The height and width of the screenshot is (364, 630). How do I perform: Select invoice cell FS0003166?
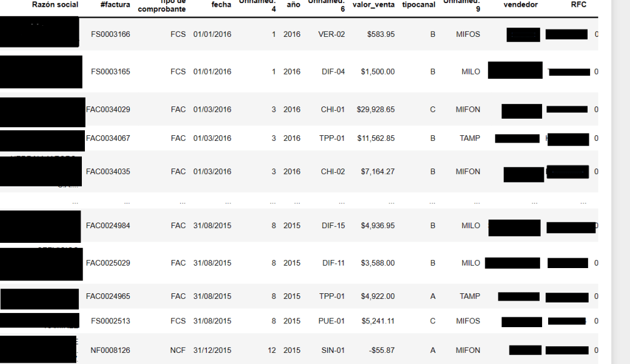[110, 34]
